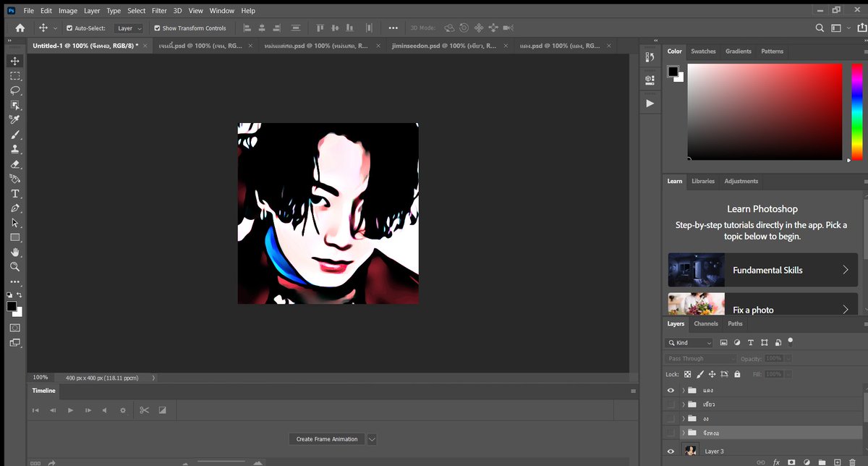Click the Lock transparent pixels icon
The image size is (868, 466).
point(688,374)
